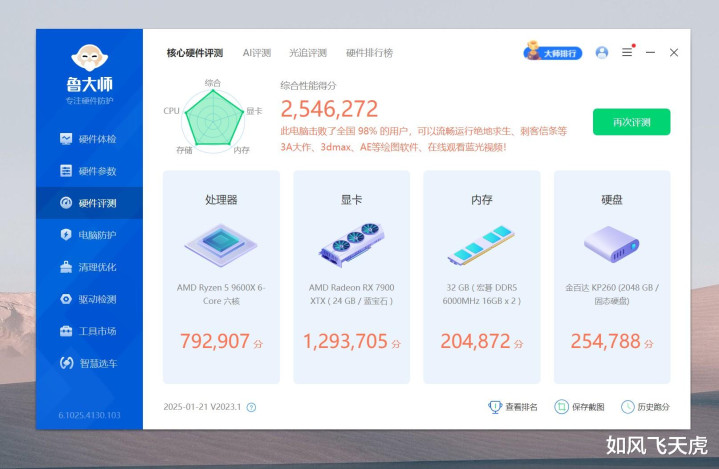The width and height of the screenshot is (719, 469).
Task: Switch to the 光追评测 tab
Action: 308,53
